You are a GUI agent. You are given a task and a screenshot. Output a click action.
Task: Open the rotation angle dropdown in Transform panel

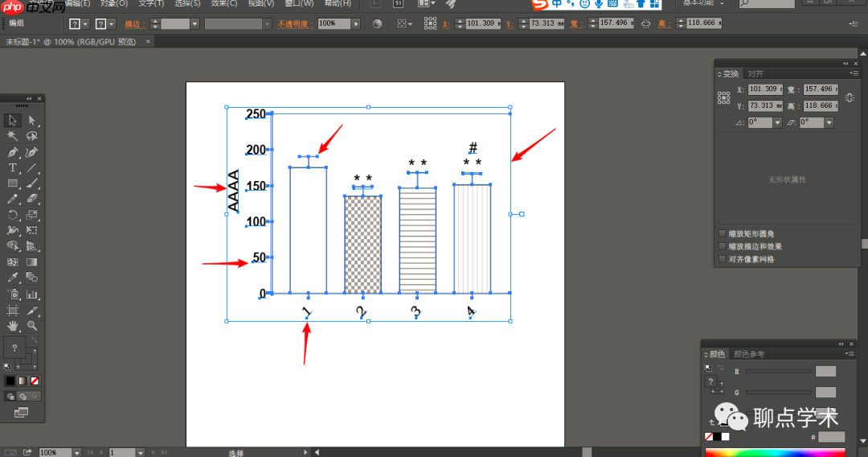tap(777, 122)
